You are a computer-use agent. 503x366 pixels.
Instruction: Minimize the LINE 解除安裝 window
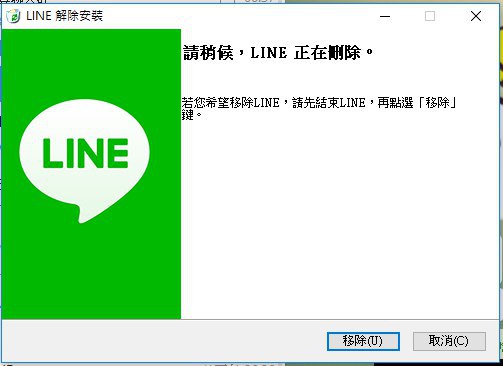(385, 16)
